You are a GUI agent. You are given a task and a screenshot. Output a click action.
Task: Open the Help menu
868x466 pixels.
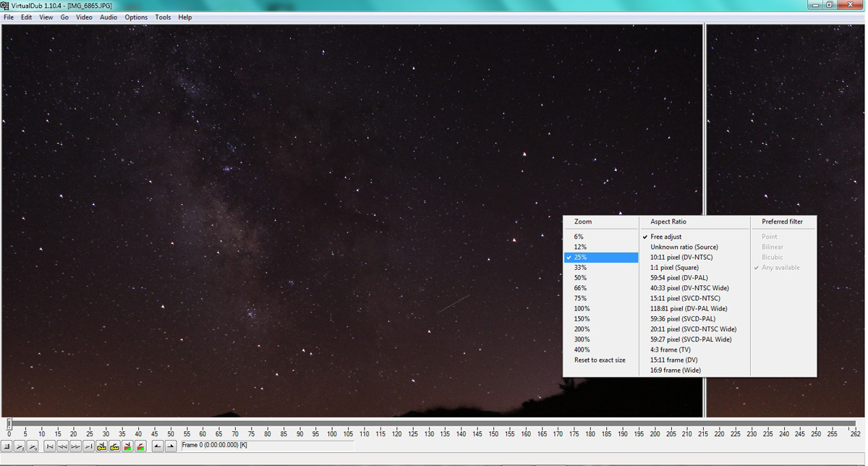tap(185, 17)
